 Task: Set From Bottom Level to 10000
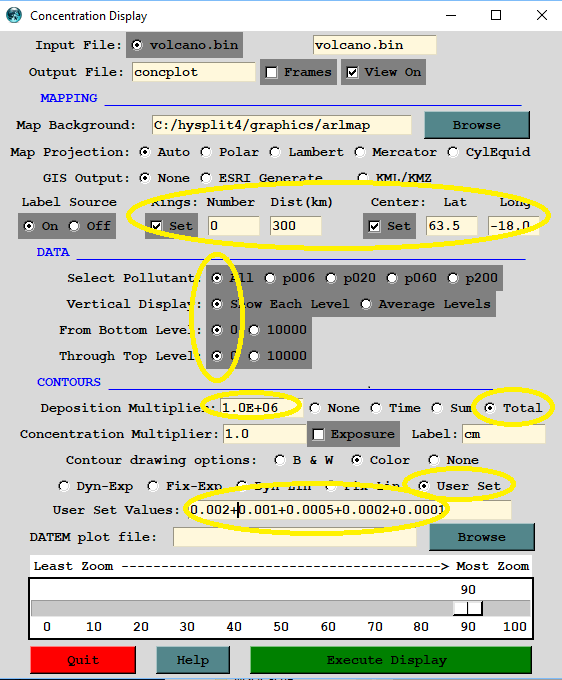tap(254, 330)
